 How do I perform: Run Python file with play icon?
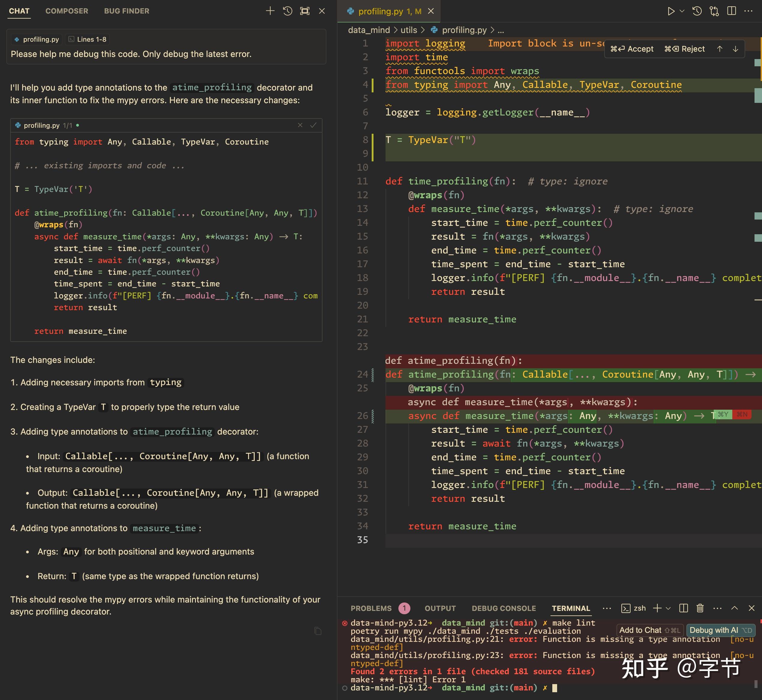(x=671, y=11)
